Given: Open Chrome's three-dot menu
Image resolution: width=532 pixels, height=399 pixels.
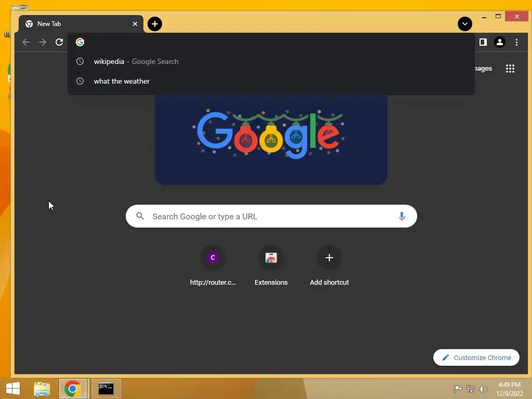Looking at the screenshot, I should (x=516, y=42).
